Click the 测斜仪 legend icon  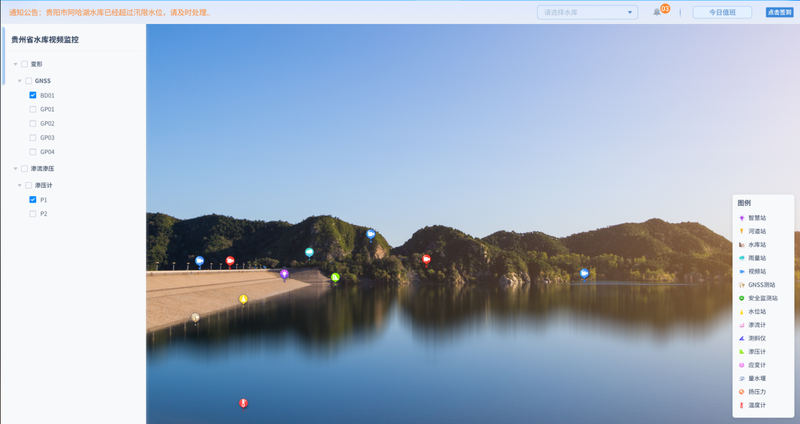(x=742, y=338)
